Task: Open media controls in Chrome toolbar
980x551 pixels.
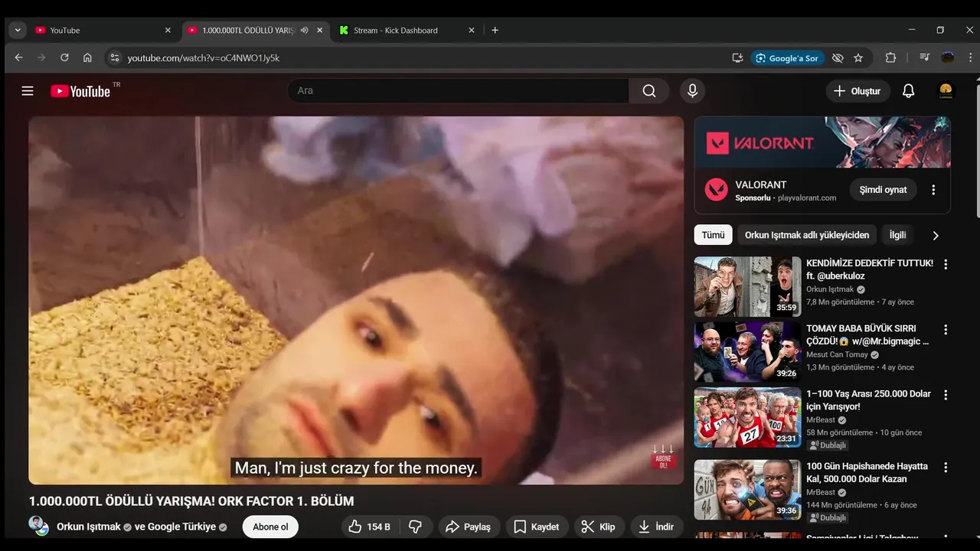Action: pos(924,57)
